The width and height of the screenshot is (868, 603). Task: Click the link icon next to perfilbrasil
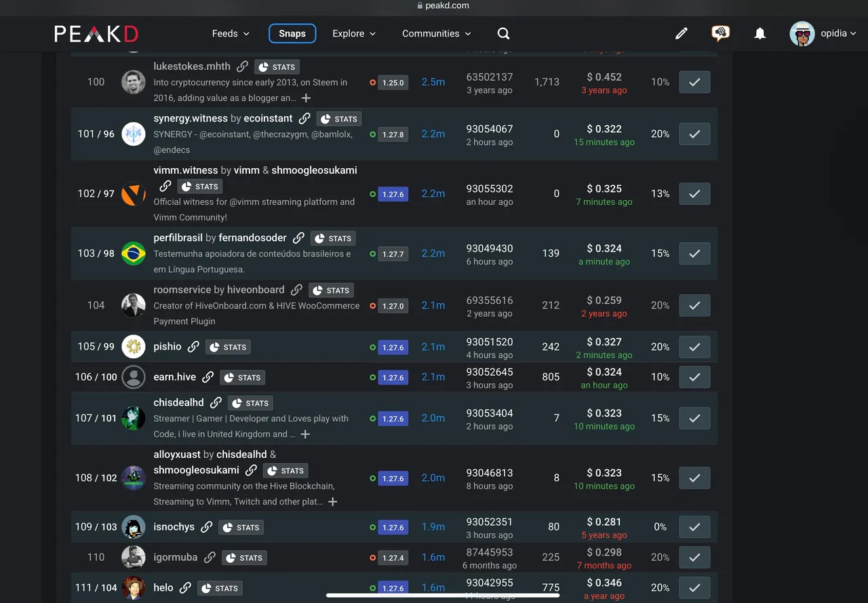click(298, 238)
